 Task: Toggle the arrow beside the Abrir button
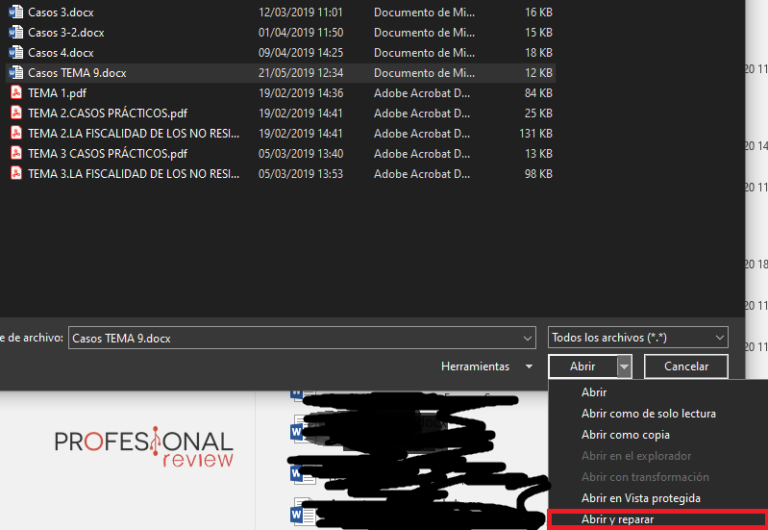point(624,367)
